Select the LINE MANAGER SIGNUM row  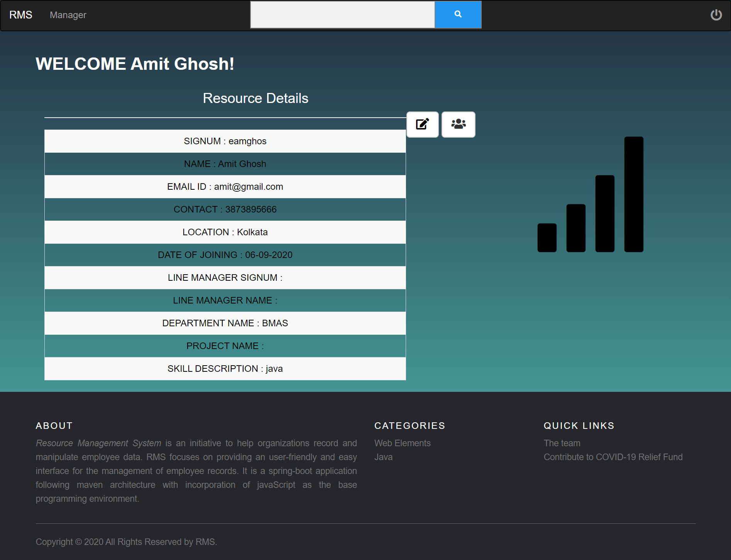pyautogui.click(x=225, y=278)
